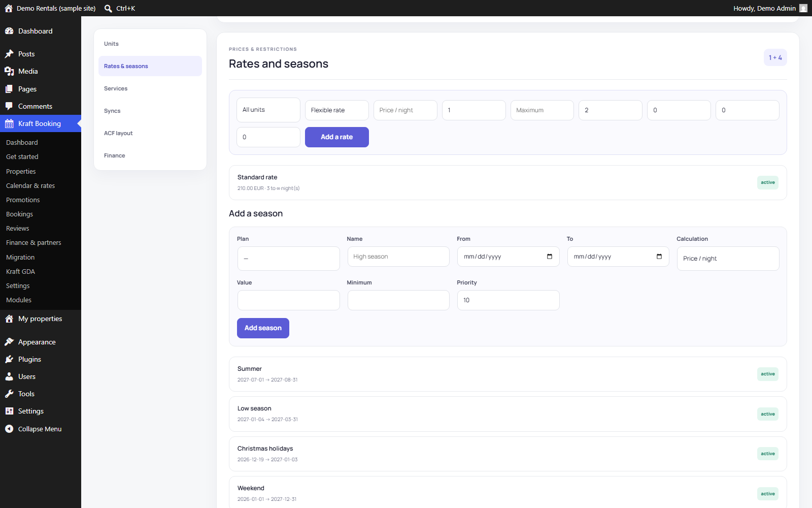Click the Appearance paintbrush icon
This screenshot has width=812, height=508.
coord(9,342)
